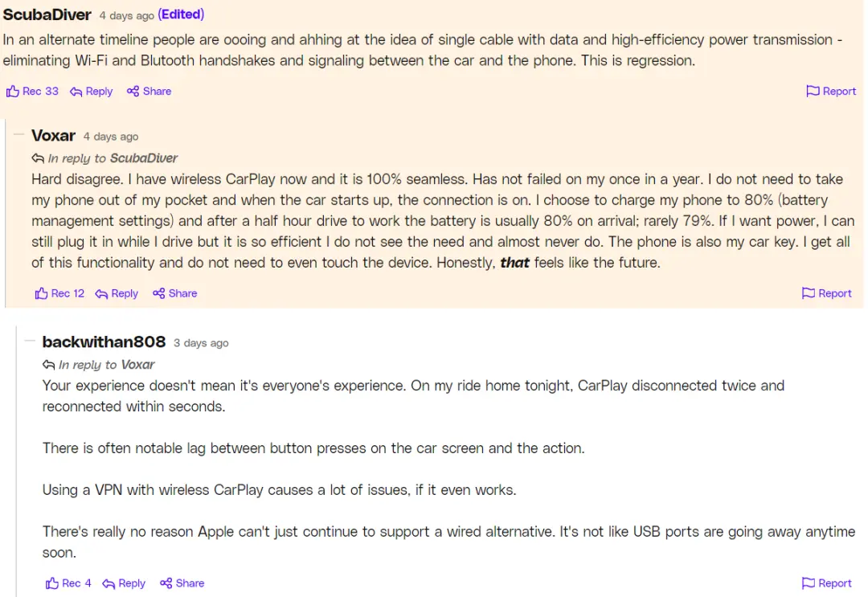868x597 pixels.
Task: Recommend backwithan808's comment via thumbs-up Rec 4
Action: [69, 583]
